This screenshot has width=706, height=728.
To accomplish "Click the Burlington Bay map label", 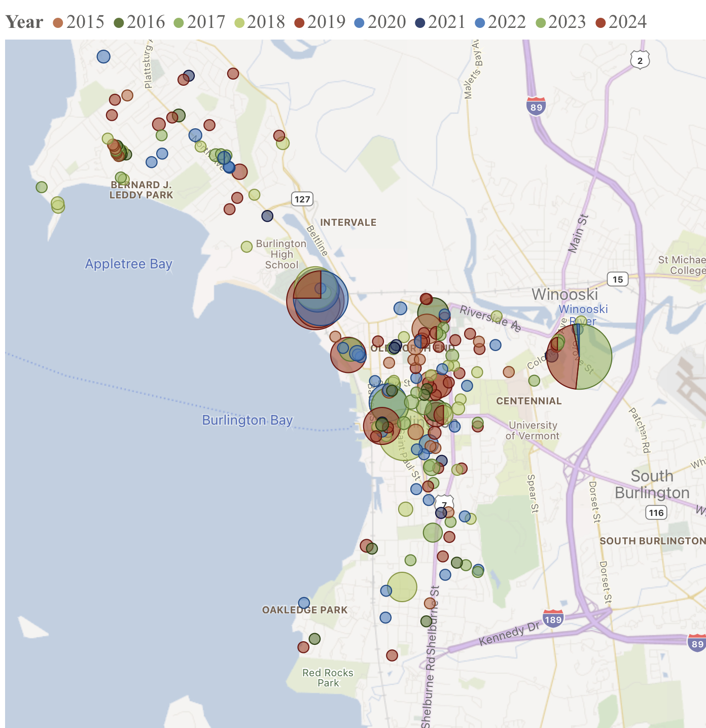I will [x=248, y=420].
